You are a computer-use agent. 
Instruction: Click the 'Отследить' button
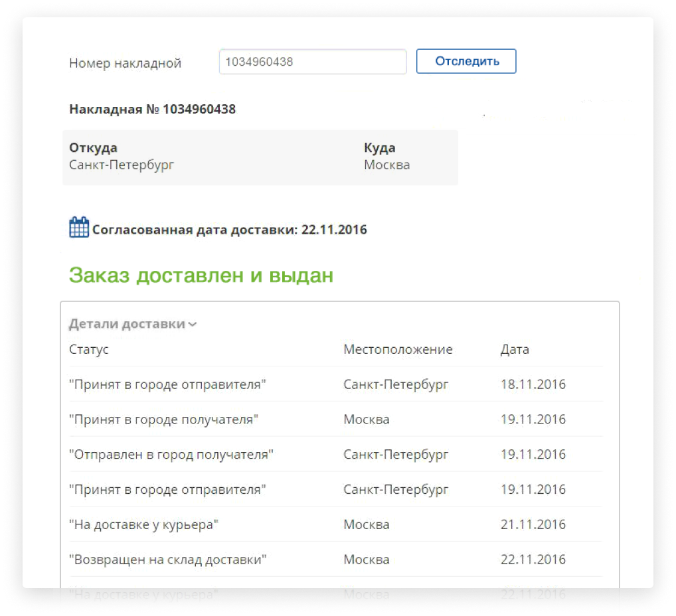pos(466,61)
